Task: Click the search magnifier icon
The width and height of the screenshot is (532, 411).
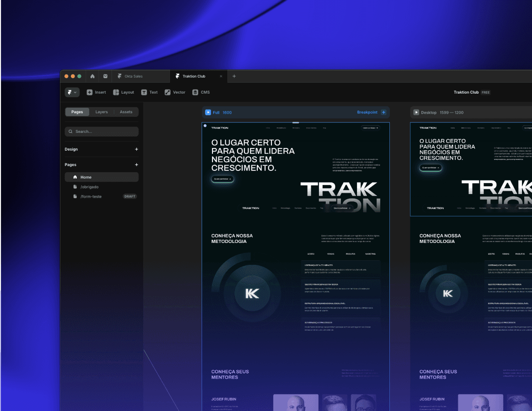Action: (70, 132)
